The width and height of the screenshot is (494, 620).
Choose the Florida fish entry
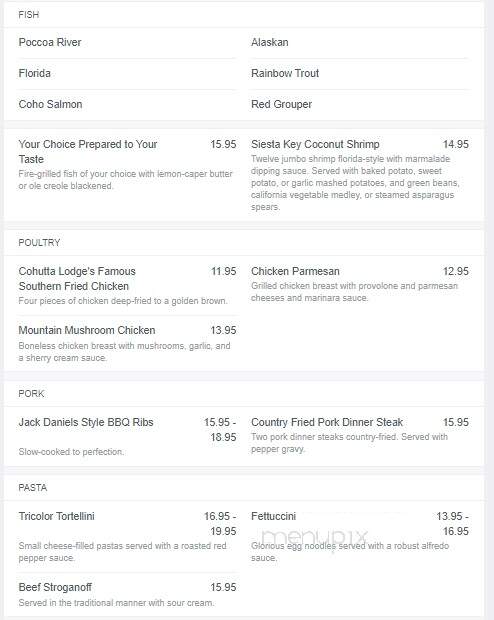pos(34,73)
